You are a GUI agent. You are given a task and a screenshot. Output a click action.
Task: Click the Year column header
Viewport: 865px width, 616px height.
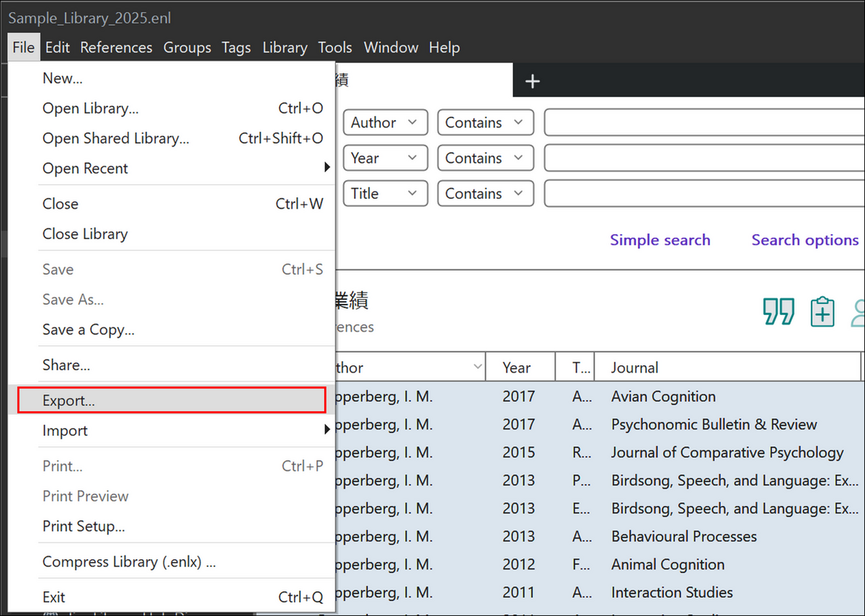coord(521,367)
